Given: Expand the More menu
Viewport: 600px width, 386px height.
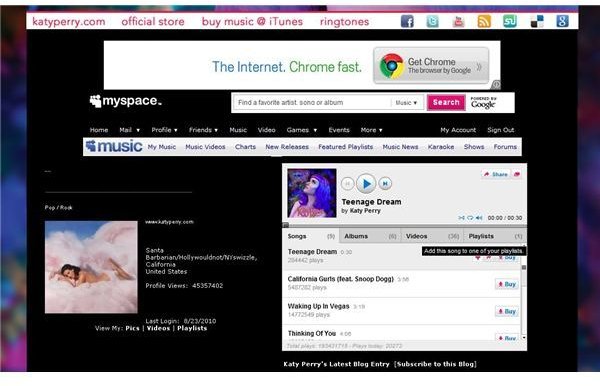Looking at the screenshot, I should click(371, 130).
